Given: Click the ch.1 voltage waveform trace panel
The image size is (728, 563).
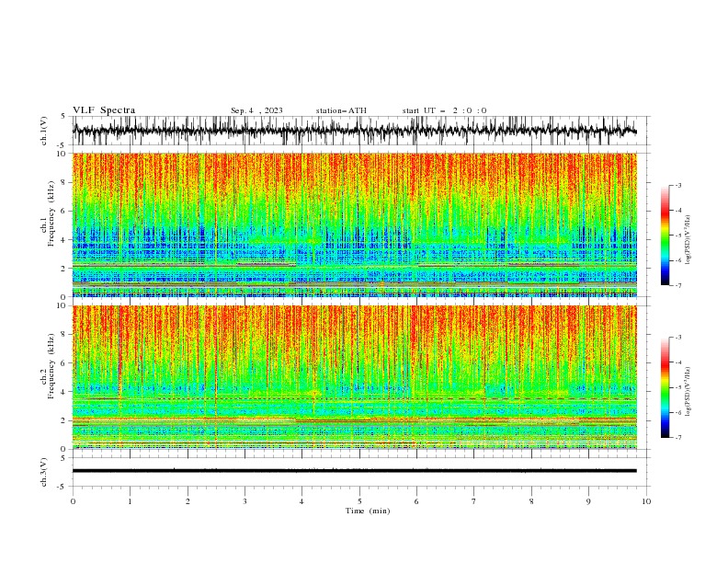Looking at the screenshot, I should 354,131.
